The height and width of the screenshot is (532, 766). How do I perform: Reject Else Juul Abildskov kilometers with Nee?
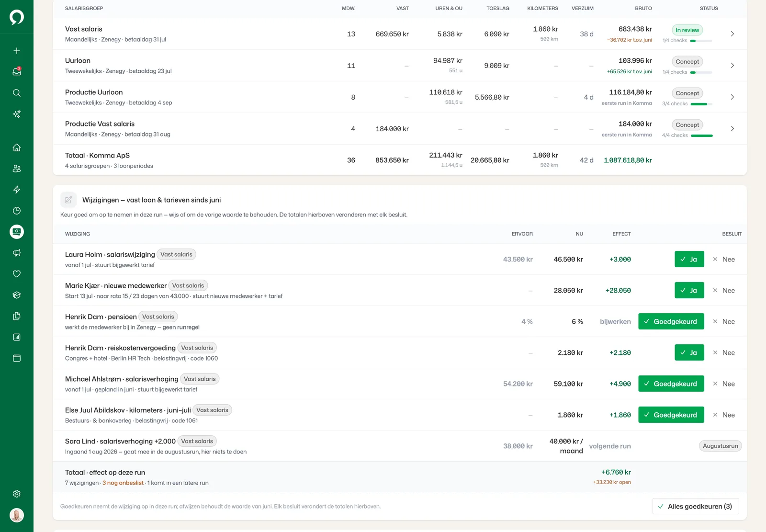tap(724, 415)
